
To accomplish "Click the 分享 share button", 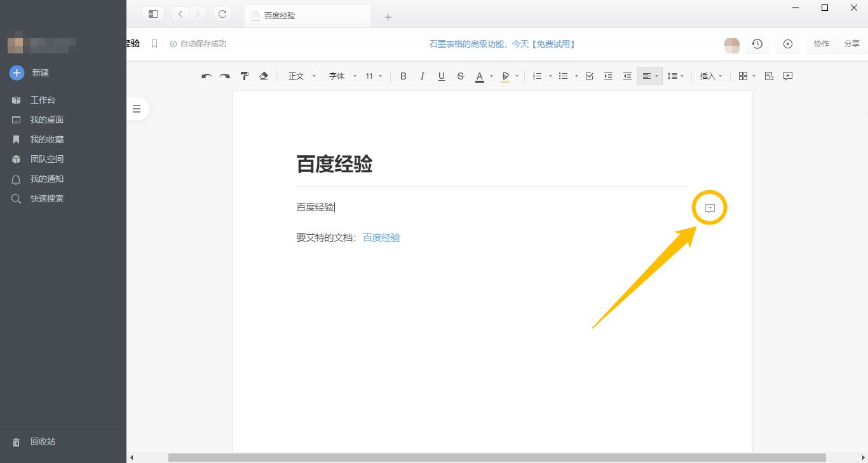I will [852, 44].
